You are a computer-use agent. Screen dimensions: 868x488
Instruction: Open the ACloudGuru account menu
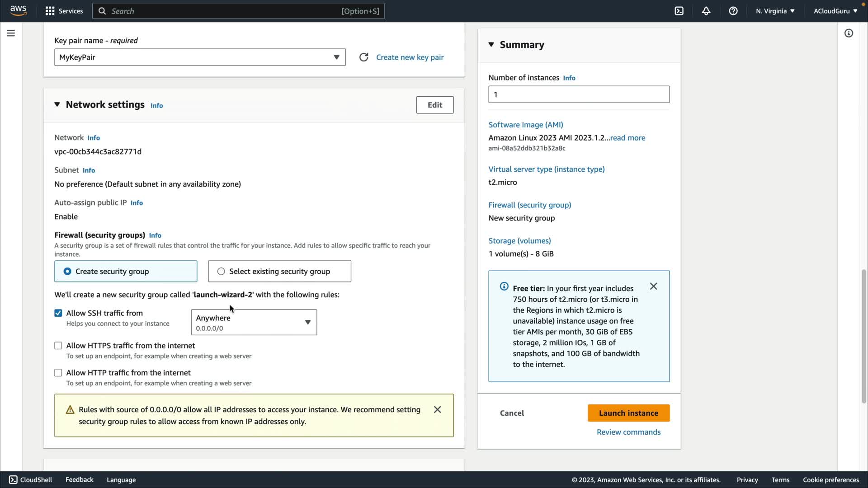click(835, 11)
